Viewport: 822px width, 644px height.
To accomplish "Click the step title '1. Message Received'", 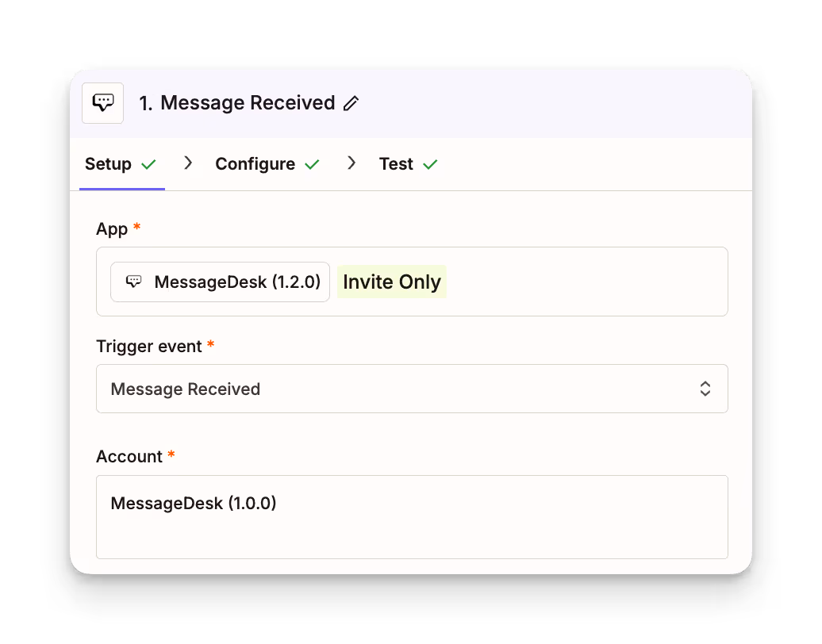I will (x=237, y=102).
